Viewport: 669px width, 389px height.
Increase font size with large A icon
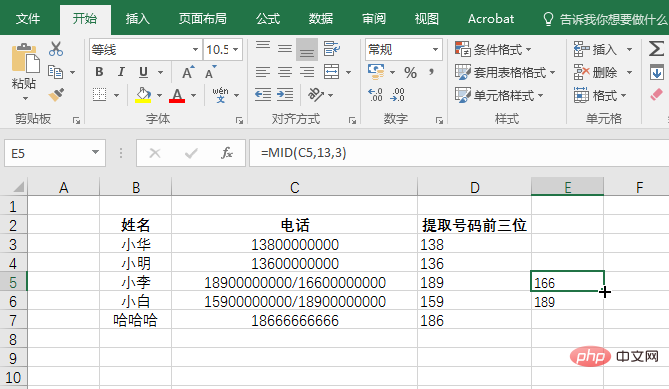188,72
